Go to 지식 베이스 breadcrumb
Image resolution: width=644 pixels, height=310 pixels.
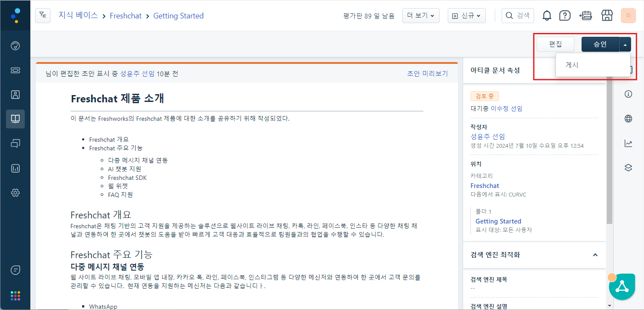78,16
